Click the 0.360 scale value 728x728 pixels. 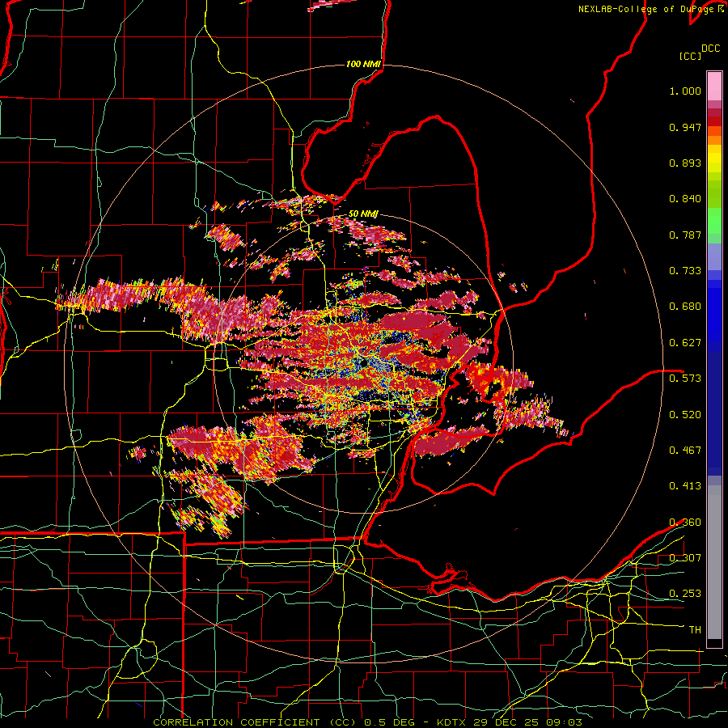[x=685, y=523]
